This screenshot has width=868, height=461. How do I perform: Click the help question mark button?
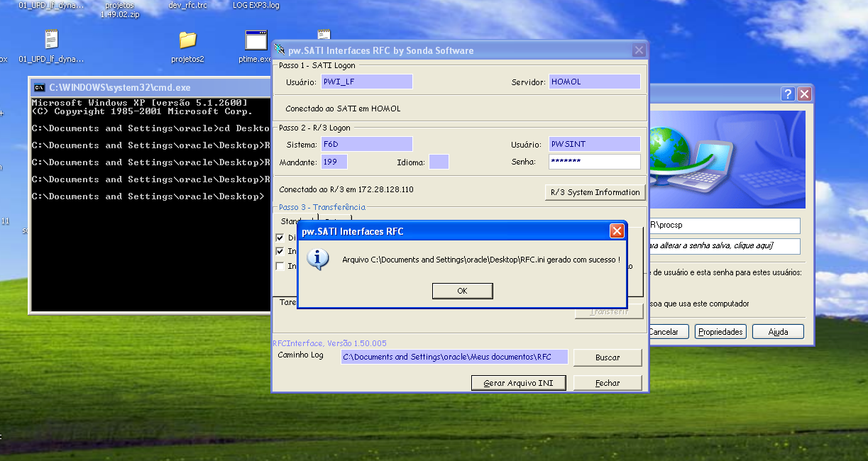point(788,94)
